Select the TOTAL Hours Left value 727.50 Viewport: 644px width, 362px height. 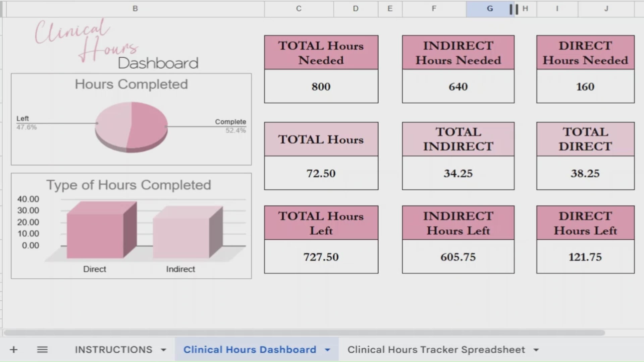321,257
